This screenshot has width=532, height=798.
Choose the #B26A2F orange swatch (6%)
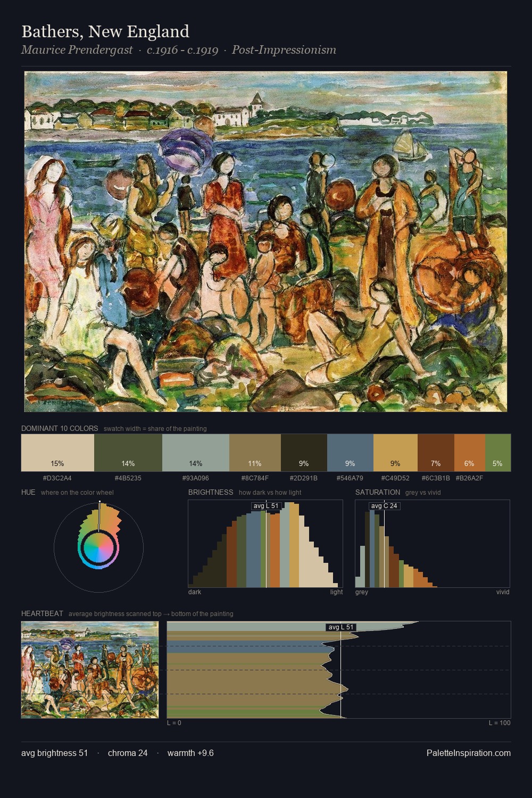[x=470, y=453]
